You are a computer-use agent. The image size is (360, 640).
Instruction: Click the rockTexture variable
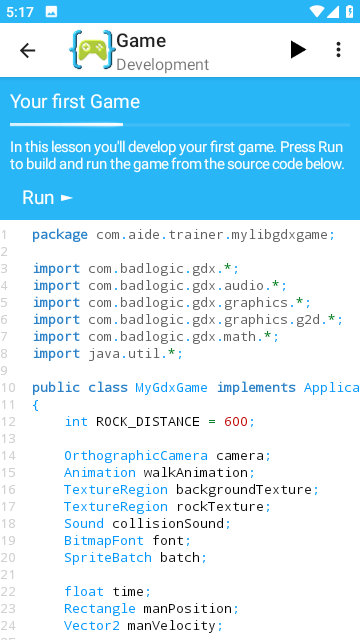pos(220,507)
